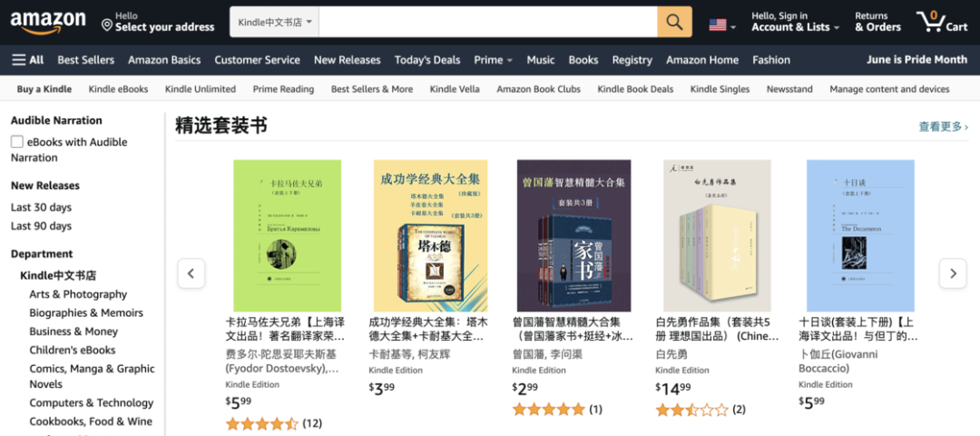The image size is (980, 436).
Task: Click the 查看更多 link
Action: tap(943, 126)
